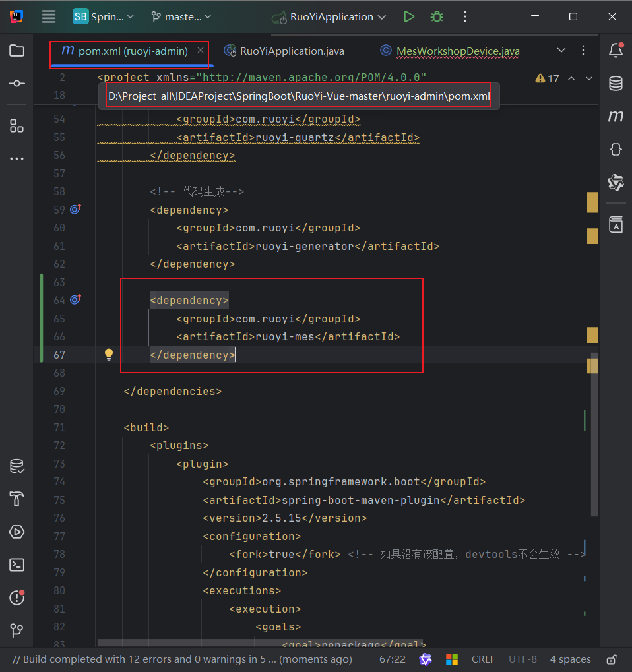Open the AI assistant sidebar icon
Screen dimensions: 632x672
(x=616, y=182)
